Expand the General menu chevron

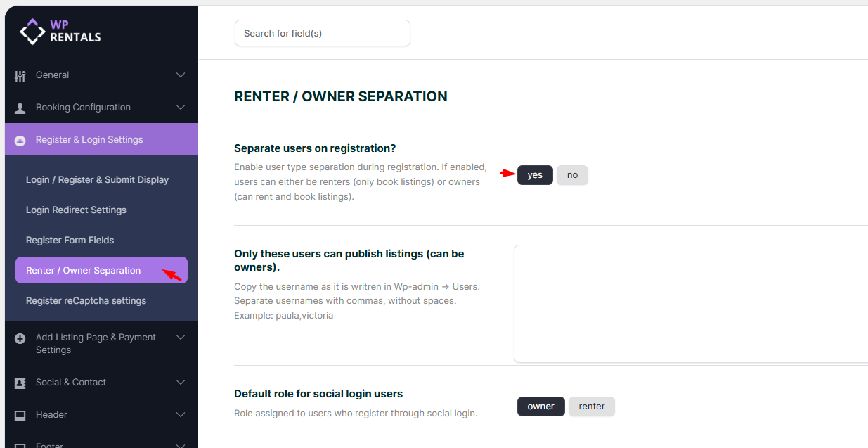[x=181, y=75]
